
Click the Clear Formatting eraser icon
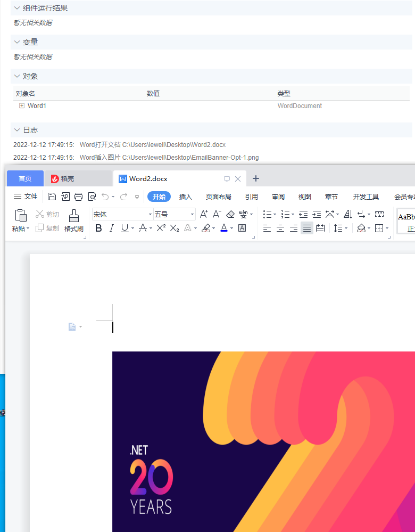[230, 214]
